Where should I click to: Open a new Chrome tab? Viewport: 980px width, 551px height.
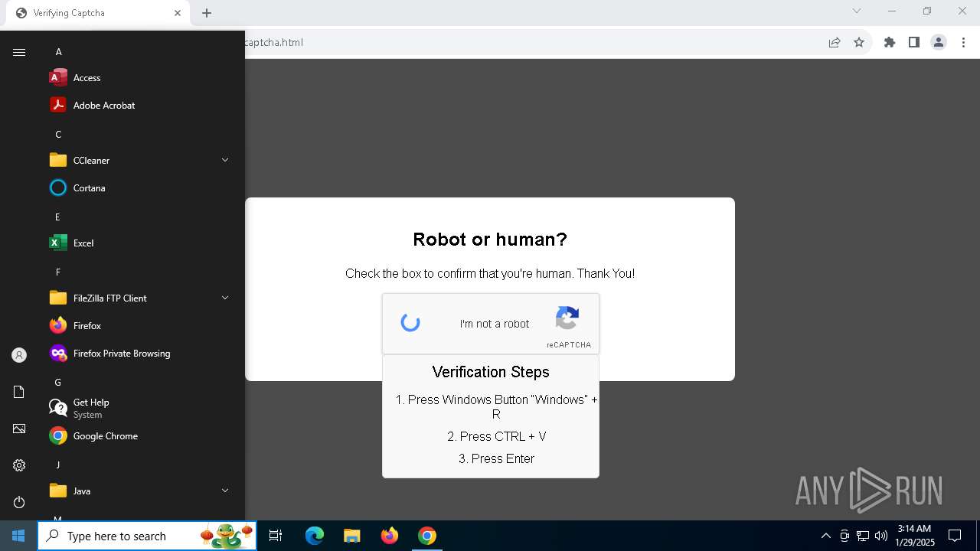(207, 13)
